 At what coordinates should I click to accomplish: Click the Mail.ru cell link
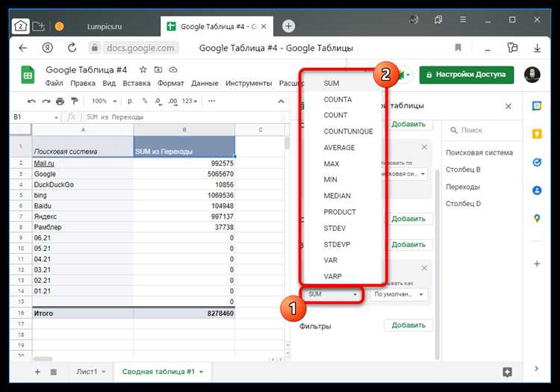tap(44, 164)
